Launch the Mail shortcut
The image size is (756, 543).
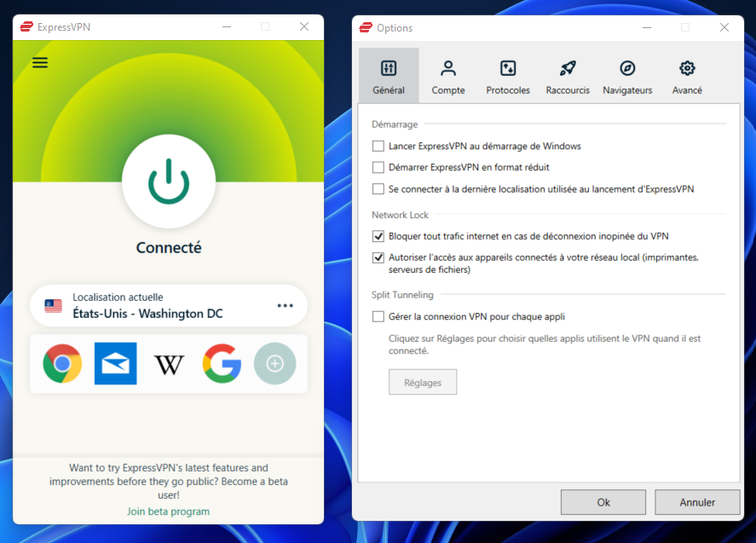coord(116,364)
